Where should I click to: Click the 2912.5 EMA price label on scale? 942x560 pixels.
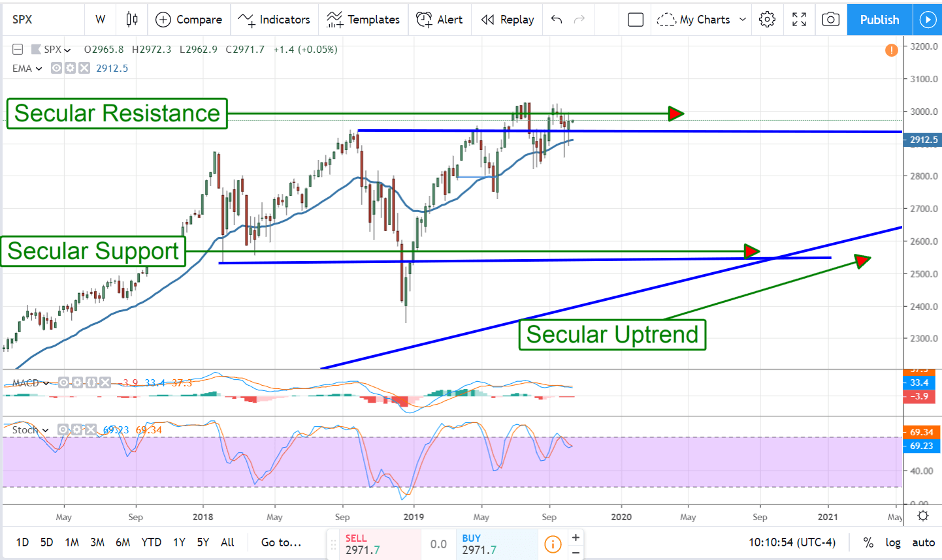pyautogui.click(x=923, y=140)
